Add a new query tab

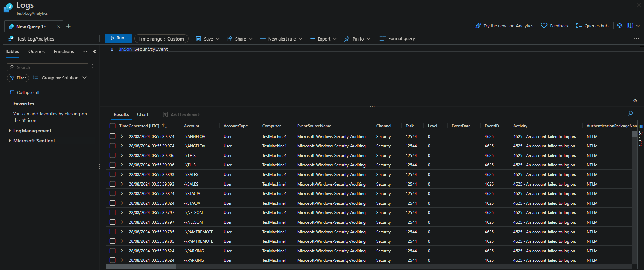click(69, 26)
